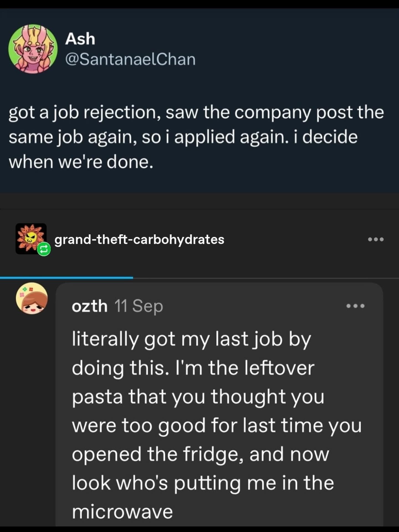
Task: Click 'same job again, so i applied again' line
Action: 183,137
